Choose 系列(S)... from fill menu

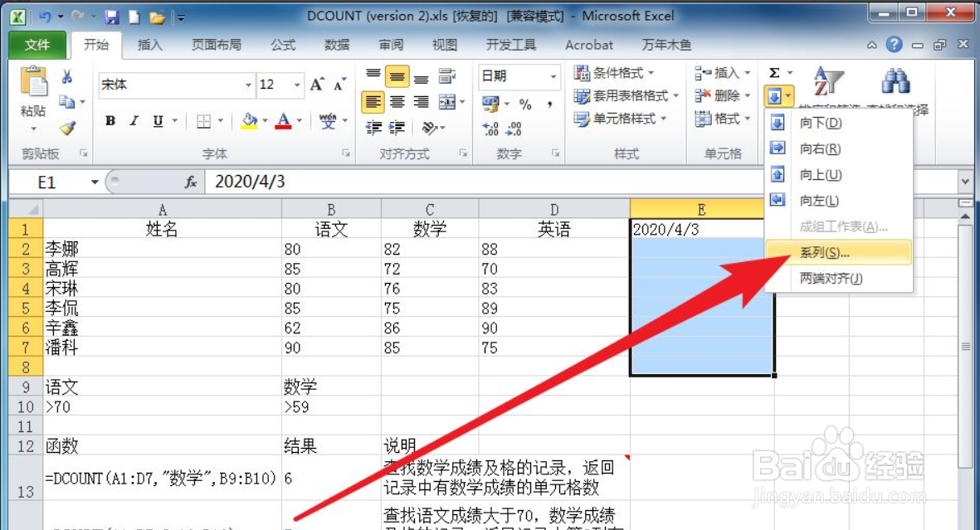coord(838,252)
